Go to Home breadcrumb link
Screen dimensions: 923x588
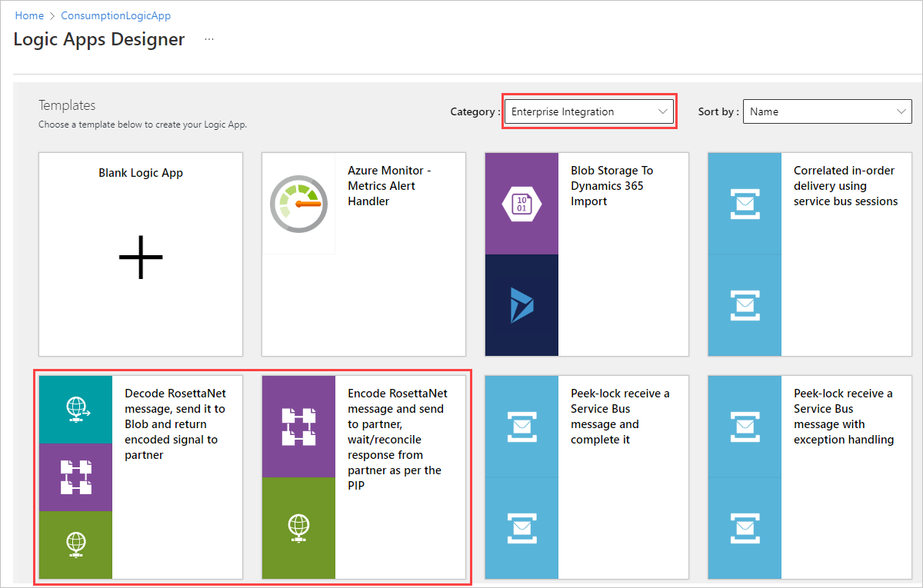(x=29, y=15)
